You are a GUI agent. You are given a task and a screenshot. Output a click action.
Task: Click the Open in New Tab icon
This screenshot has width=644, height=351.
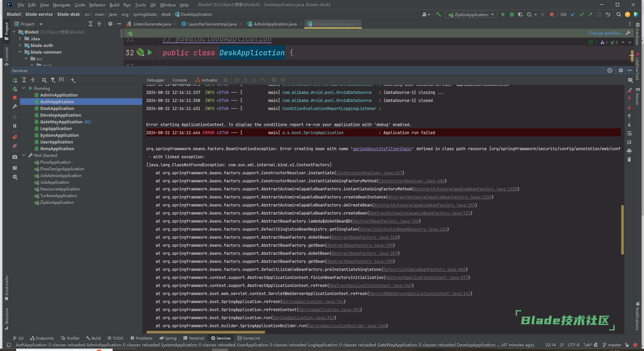click(61, 80)
